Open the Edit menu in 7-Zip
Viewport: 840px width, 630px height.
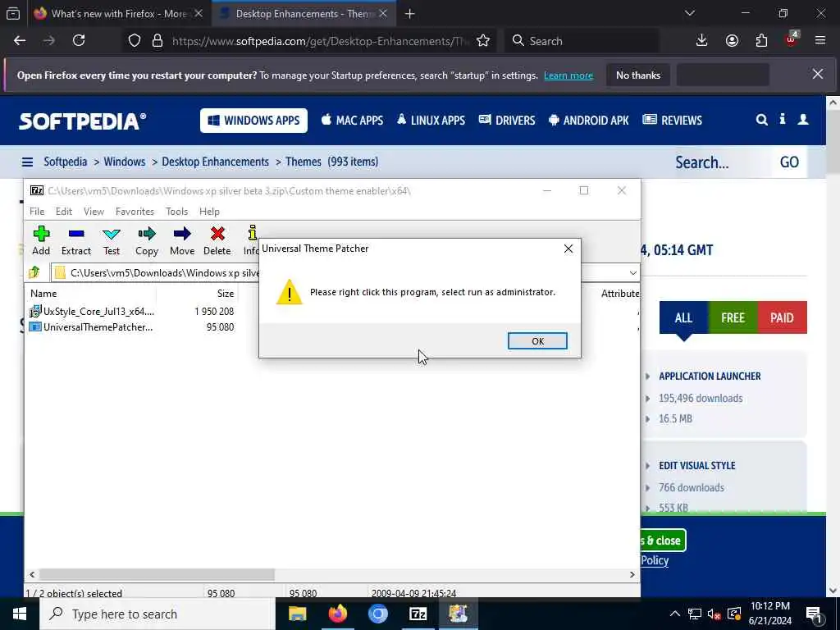[x=64, y=212]
